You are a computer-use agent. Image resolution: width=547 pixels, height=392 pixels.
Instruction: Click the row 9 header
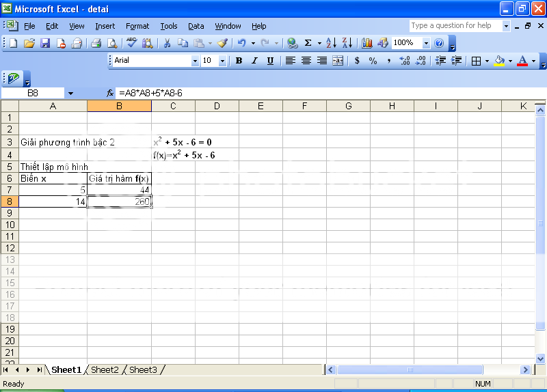(x=10, y=213)
